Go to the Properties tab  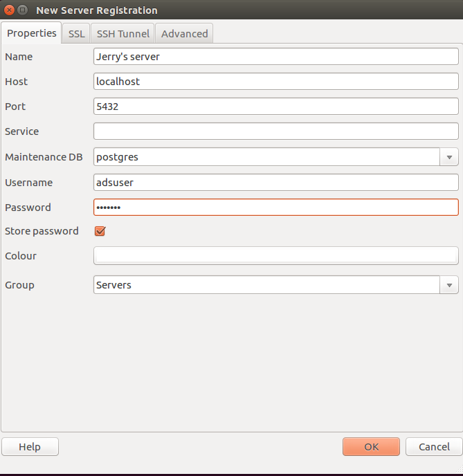click(32, 33)
